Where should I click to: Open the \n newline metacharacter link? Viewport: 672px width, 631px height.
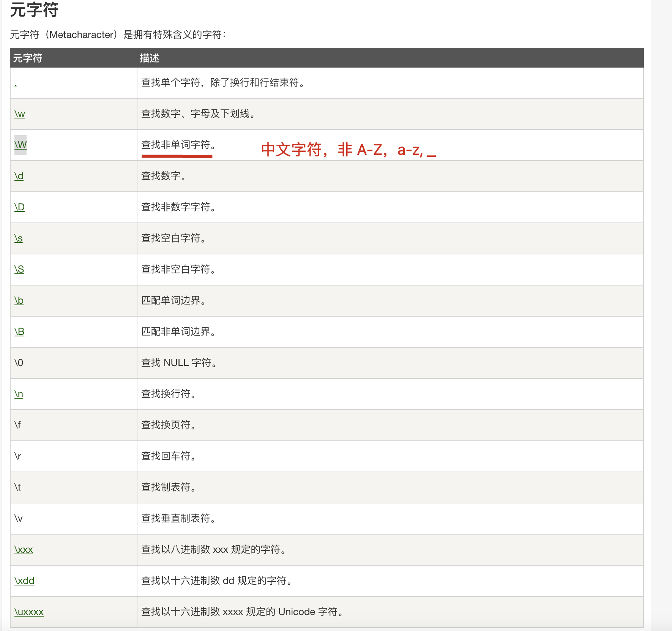(x=19, y=394)
